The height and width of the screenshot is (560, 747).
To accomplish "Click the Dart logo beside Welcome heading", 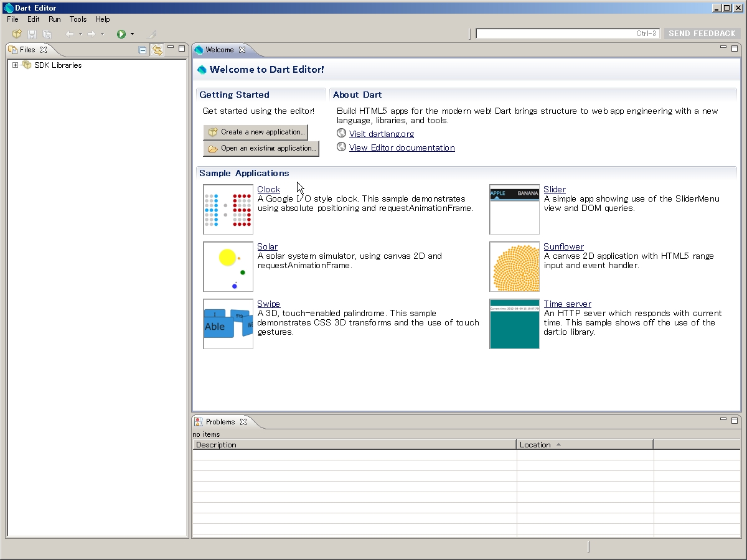I will coord(202,70).
